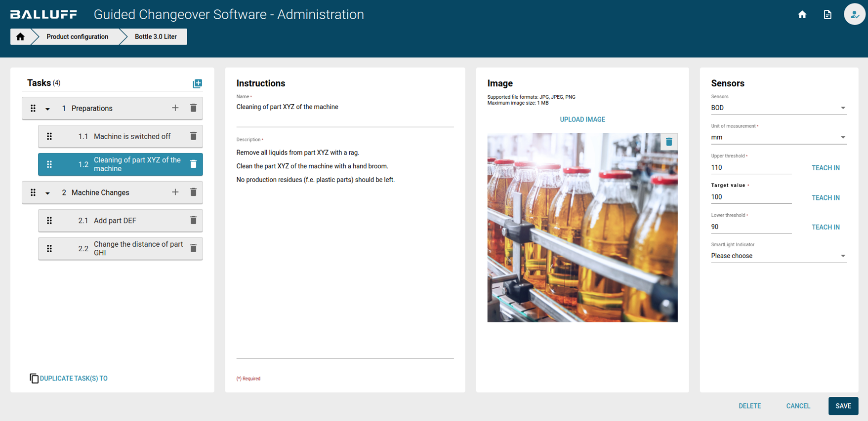Click the drag handle of Add part DEF
The height and width of the screenshot is (421, 868).
tap(49, 221)
